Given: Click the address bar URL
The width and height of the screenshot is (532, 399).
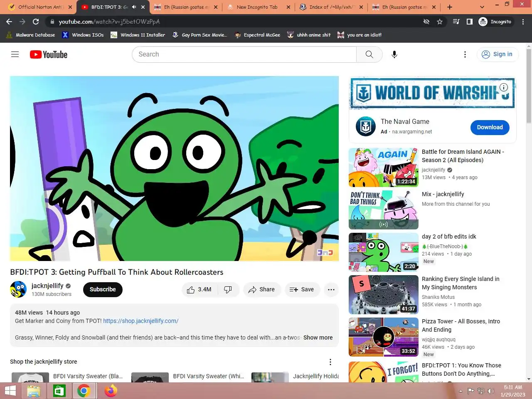Looking at the screenshot, I should click(x=109, y=22).
